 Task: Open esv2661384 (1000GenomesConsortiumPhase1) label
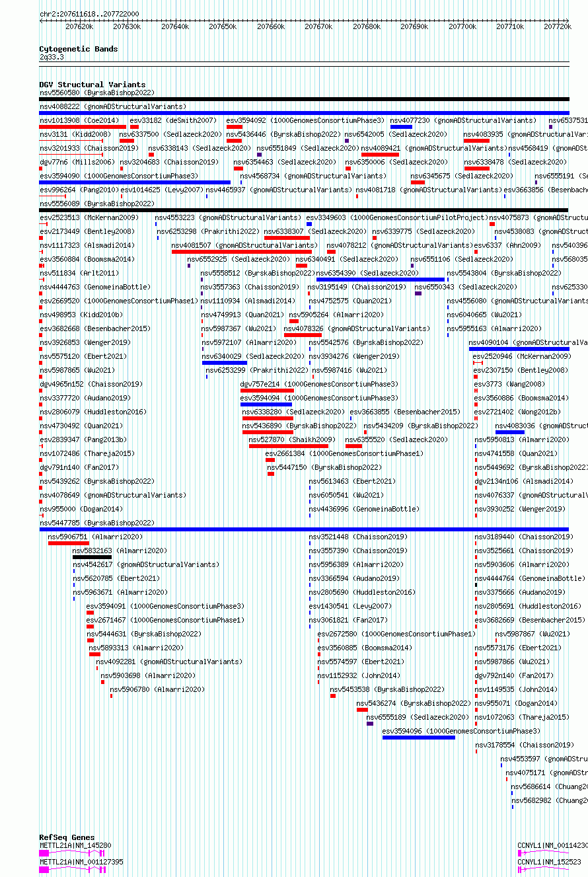click(x=344, y=453)
